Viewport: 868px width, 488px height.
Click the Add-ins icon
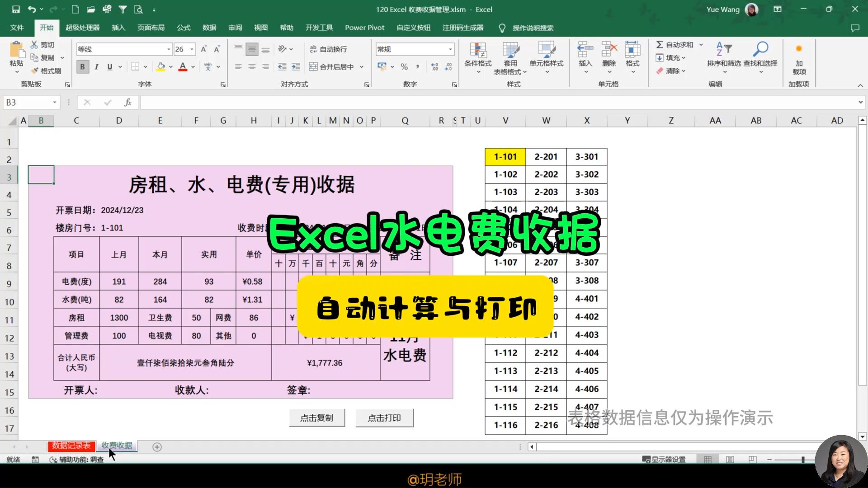point(799,49)
